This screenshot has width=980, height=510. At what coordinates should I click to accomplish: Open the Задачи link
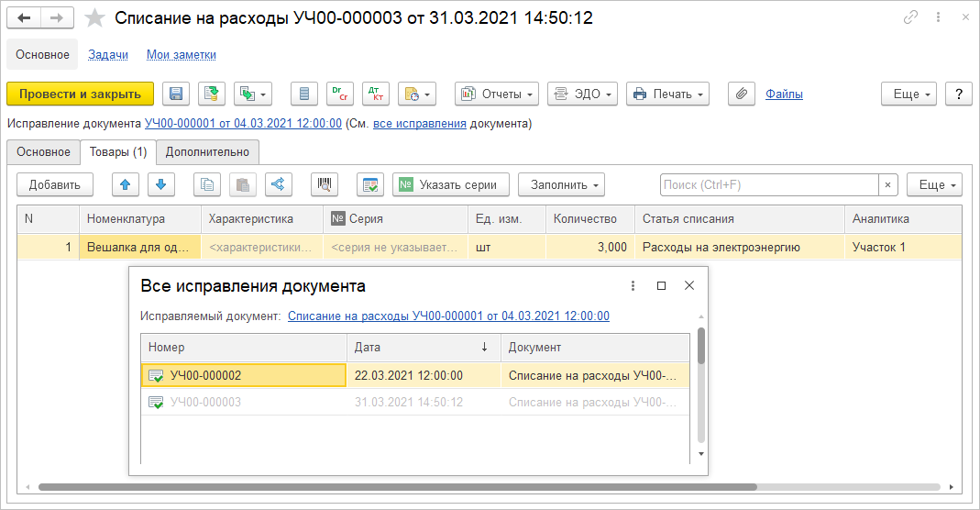tap(108, 55)
